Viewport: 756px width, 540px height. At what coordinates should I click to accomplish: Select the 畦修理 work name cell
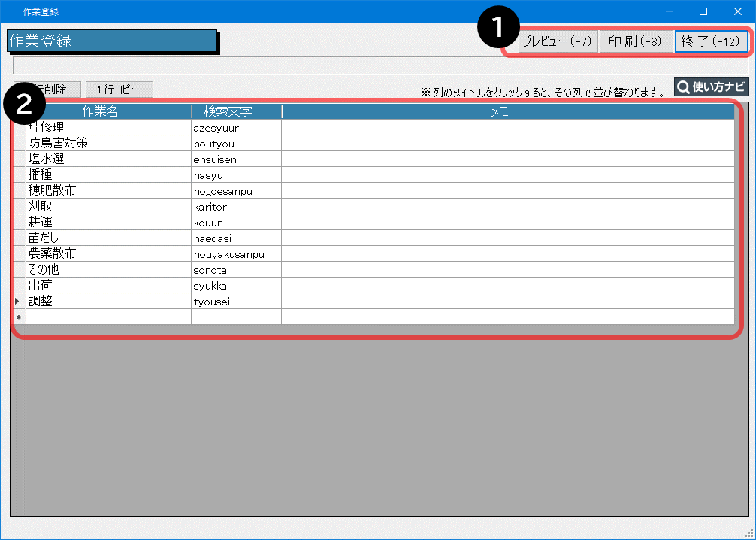108,128
